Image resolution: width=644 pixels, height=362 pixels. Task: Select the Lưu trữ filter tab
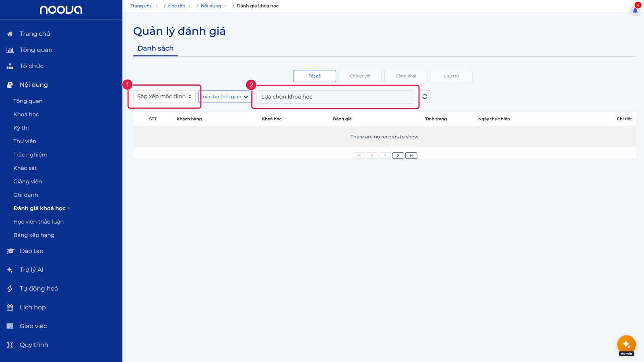pyautogui.click(x=451, y=76)
